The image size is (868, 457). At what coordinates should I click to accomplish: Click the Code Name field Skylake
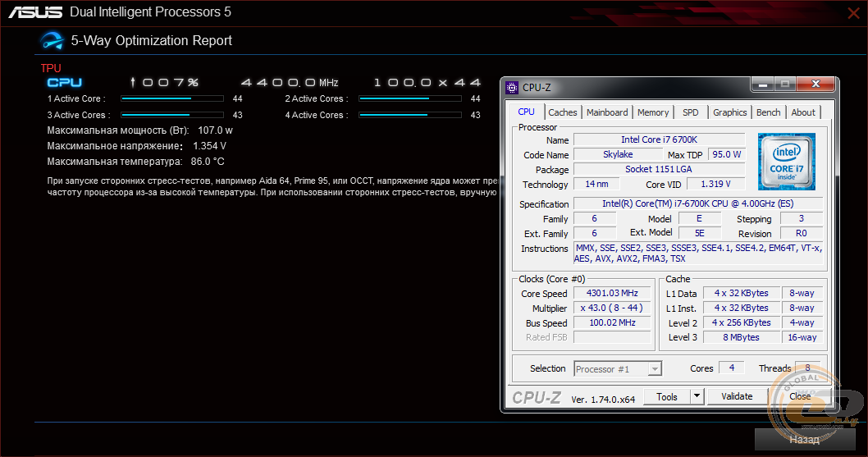click(618, 154)
